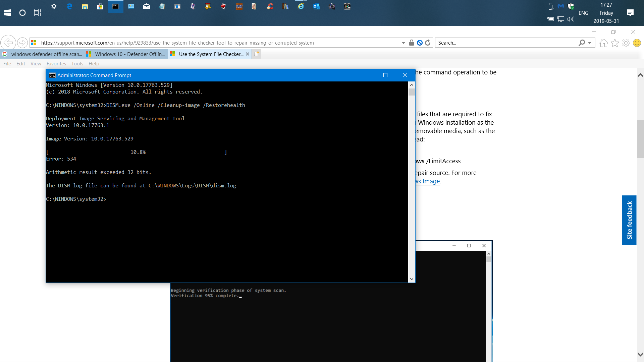Click the 'ws Image' hyperlink on page
The height and width of the screenshot is (362, 644).
[428, 181]
